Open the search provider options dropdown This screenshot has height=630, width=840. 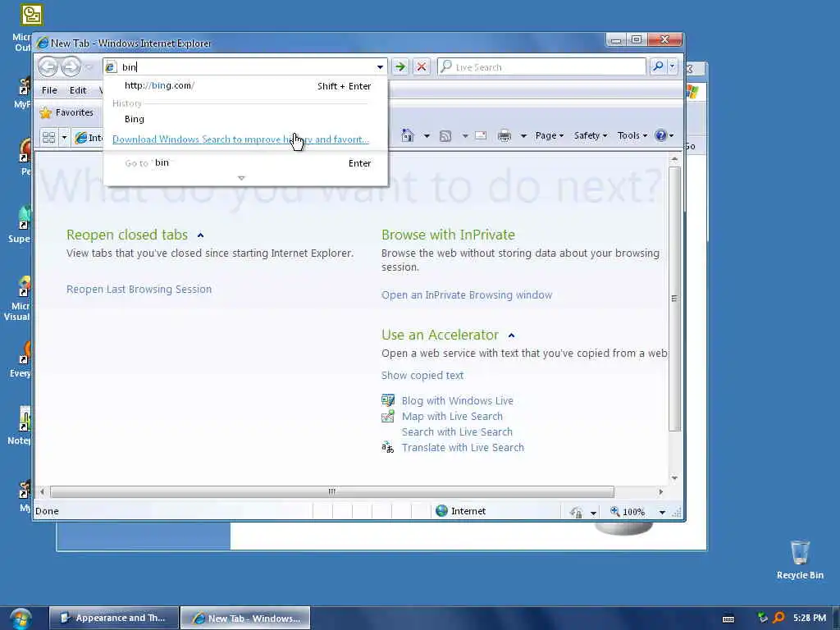coord(673,66)
